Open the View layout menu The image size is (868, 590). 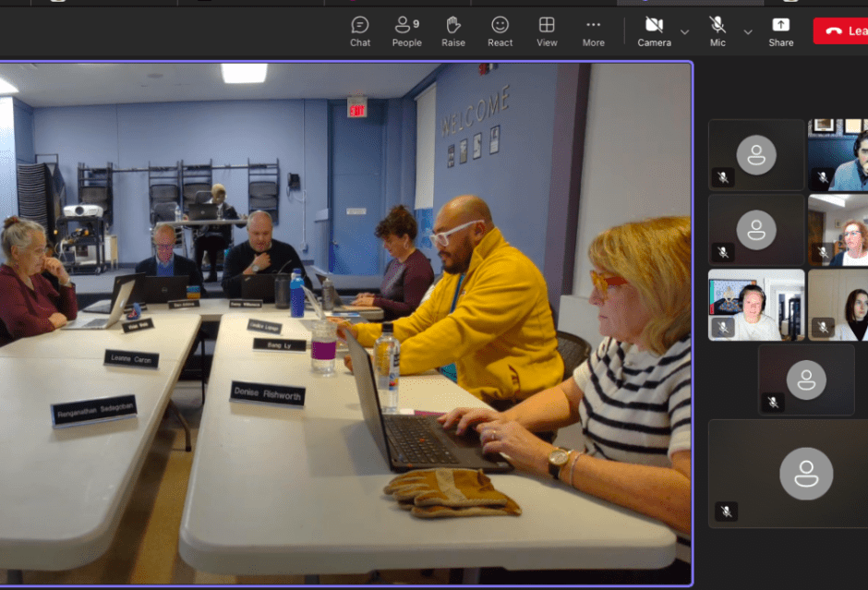click(547, 30)
